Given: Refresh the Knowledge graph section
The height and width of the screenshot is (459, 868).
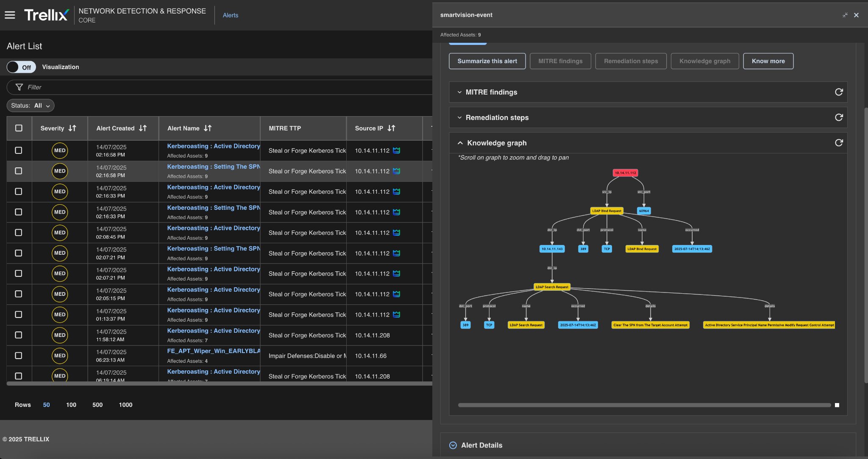Looking at the screenshot, I should 838,143.
